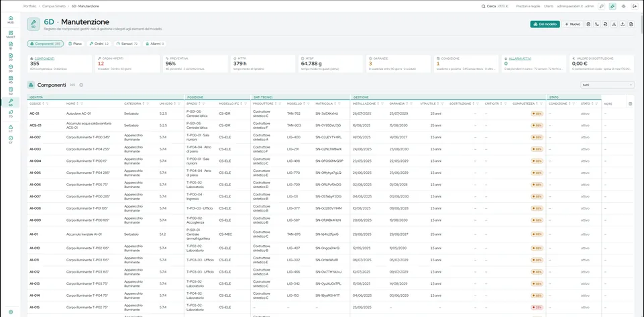Select row code ACS-01

click(36, 125)
